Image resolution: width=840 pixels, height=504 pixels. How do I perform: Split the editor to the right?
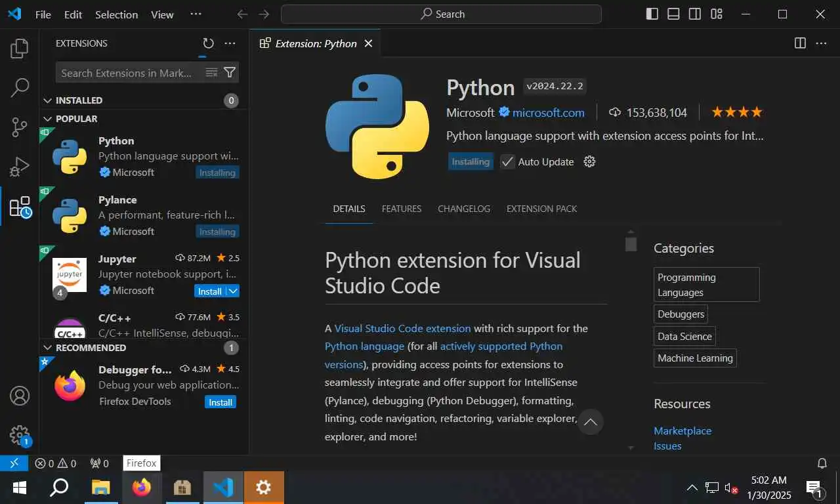[x=800, y=43]
